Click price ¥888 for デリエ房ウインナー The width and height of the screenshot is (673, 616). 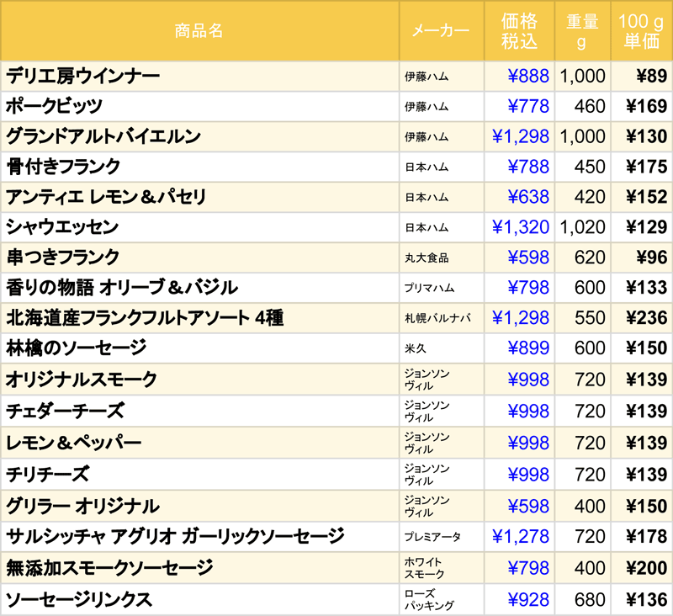point(528,77)
